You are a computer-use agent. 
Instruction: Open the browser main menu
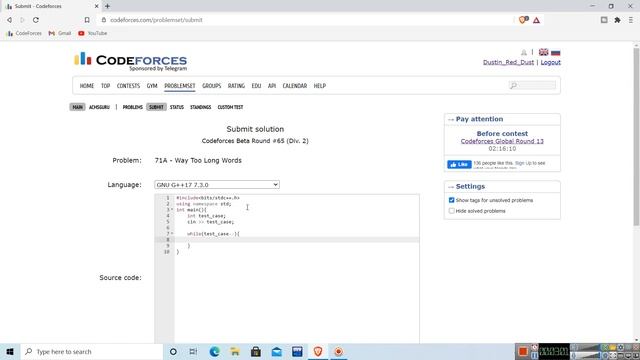pos(631,20)
